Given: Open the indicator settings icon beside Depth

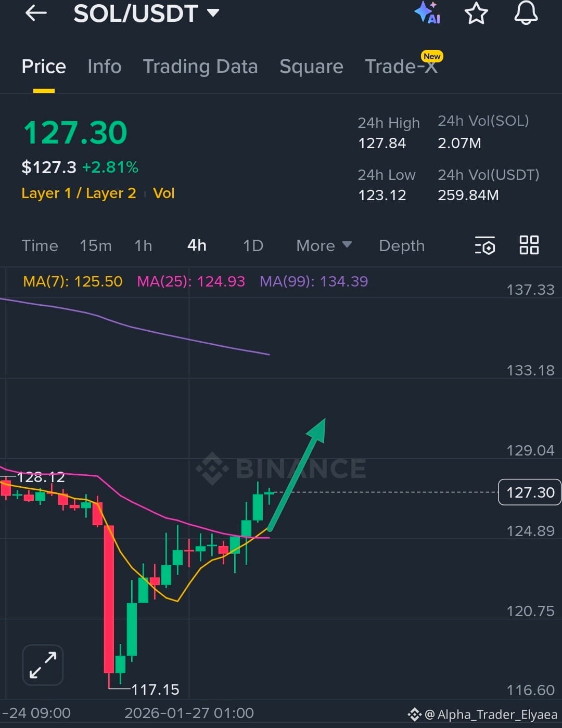Looking at the screenshot, I should (484, 245).
